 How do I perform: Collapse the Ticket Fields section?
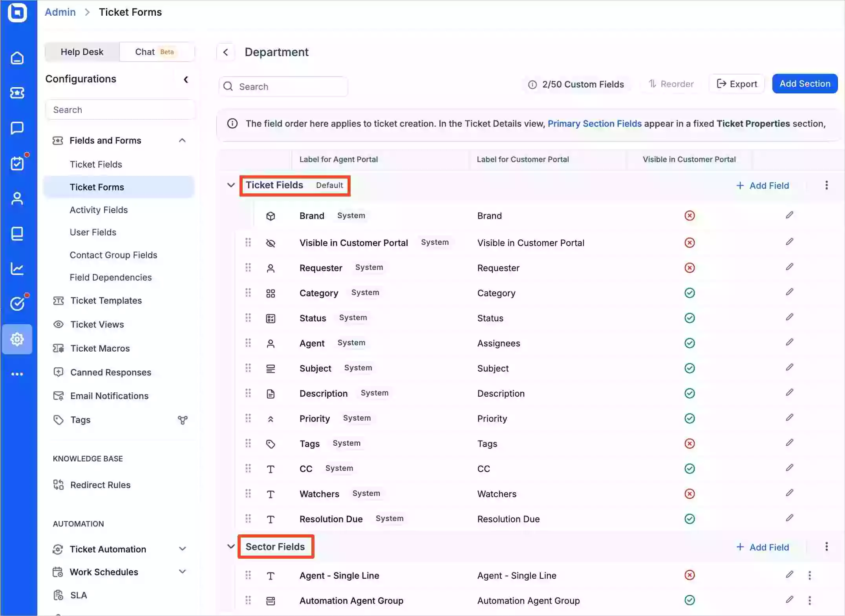tap(231, 185)
